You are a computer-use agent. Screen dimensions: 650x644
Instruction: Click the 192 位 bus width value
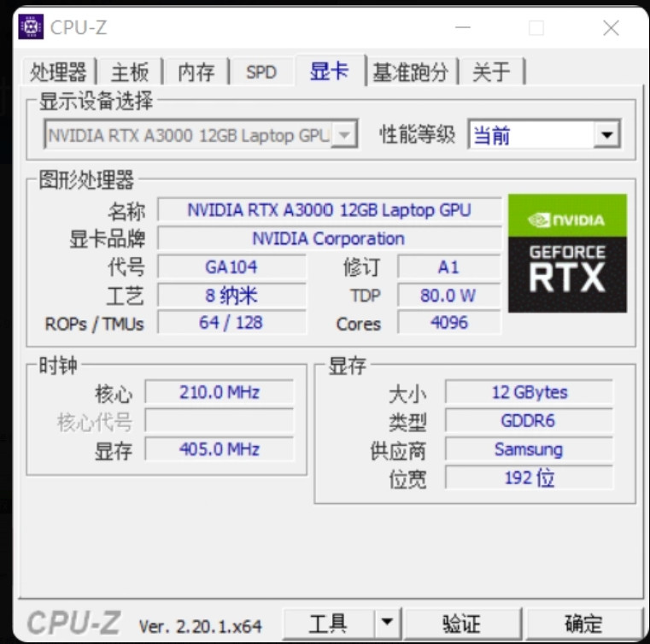(x=529, y=477)
